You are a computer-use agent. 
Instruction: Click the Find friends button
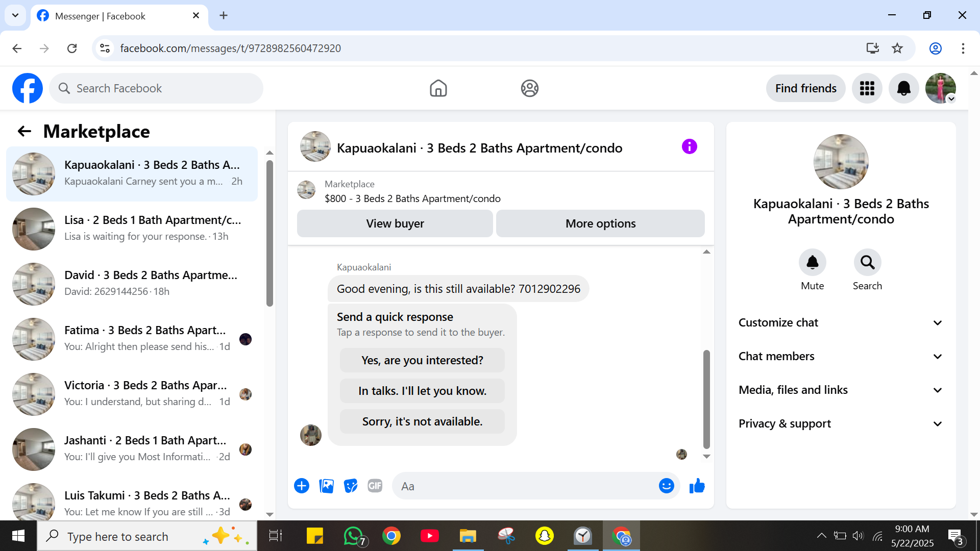(x=805, y=88)
